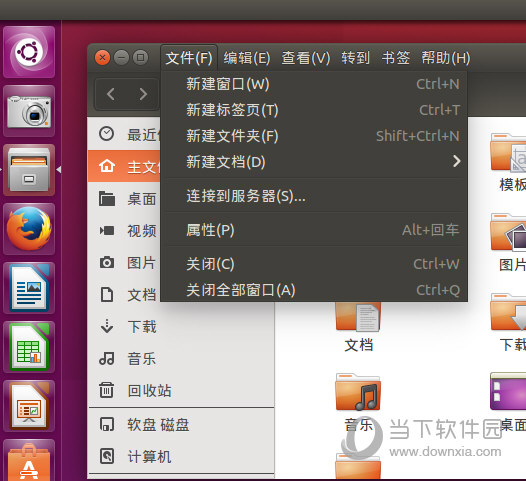
Task: Choose 连接到服务器(S)... menu entry
Action: pos(314,196)
